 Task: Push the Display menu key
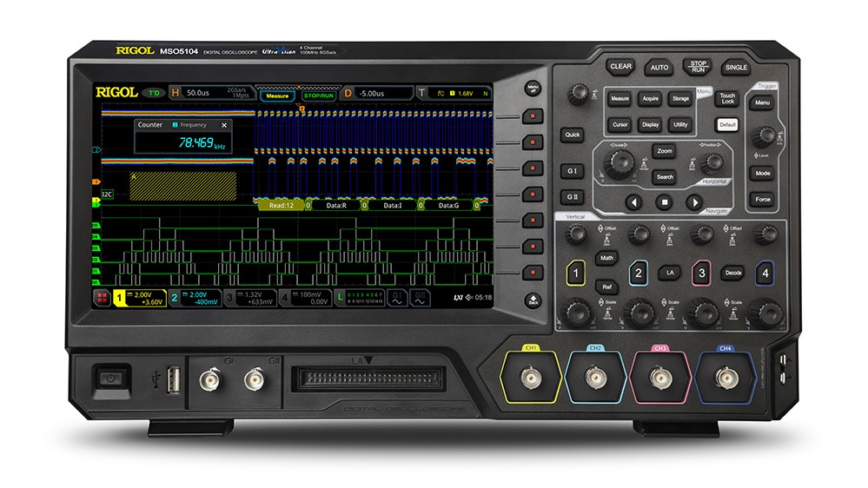(651, 124)
